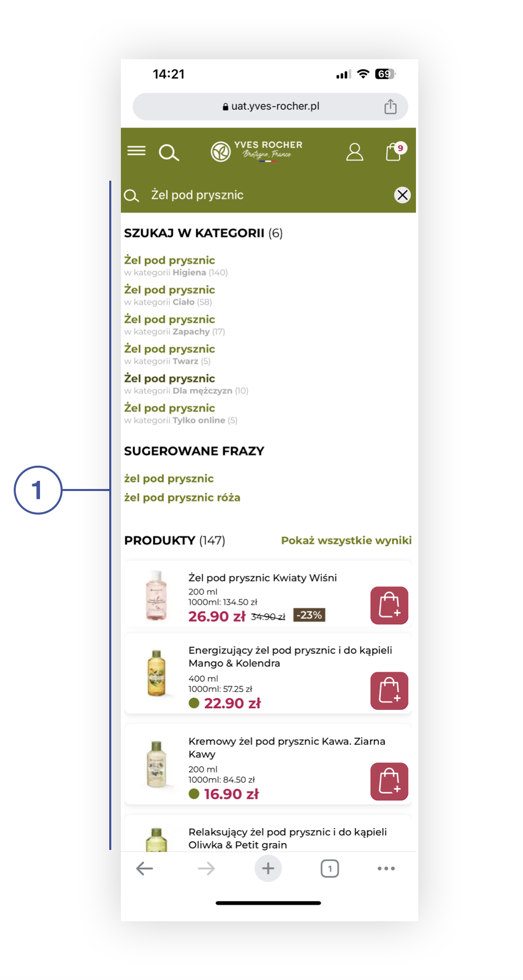Open the user account icon

coord(355,152)
